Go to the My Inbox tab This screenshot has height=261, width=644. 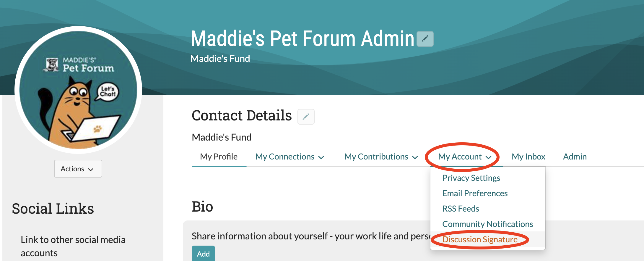tap(528, 157)
